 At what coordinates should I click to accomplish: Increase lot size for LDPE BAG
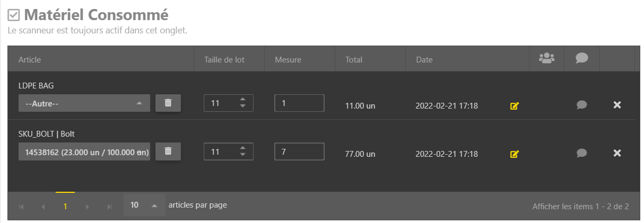tap(243, 100)
